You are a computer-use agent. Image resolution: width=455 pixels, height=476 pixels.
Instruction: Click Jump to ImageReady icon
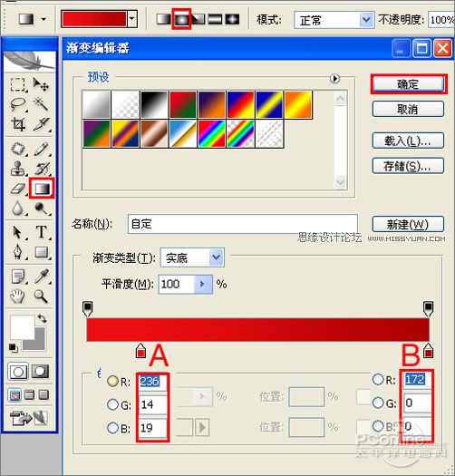(28, 418)
